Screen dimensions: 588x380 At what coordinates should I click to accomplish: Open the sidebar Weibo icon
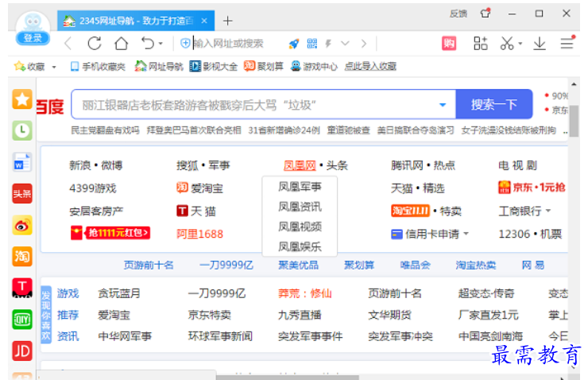22,225
